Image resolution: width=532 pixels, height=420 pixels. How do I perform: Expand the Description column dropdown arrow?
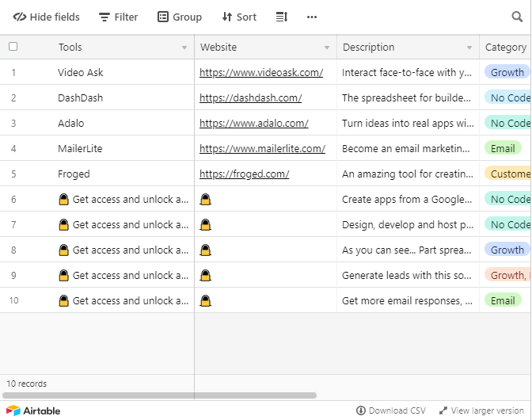click(469, 48)
